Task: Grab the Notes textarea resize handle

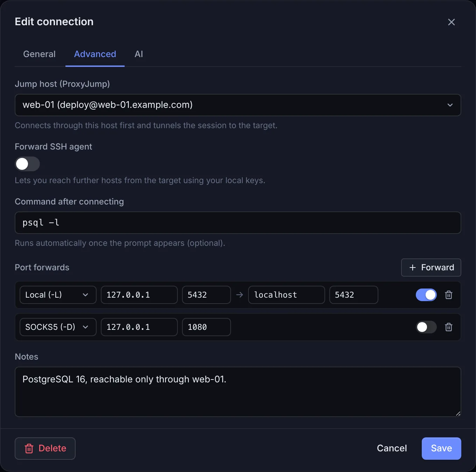Action: pyautogui.click(x=458, y=414)
